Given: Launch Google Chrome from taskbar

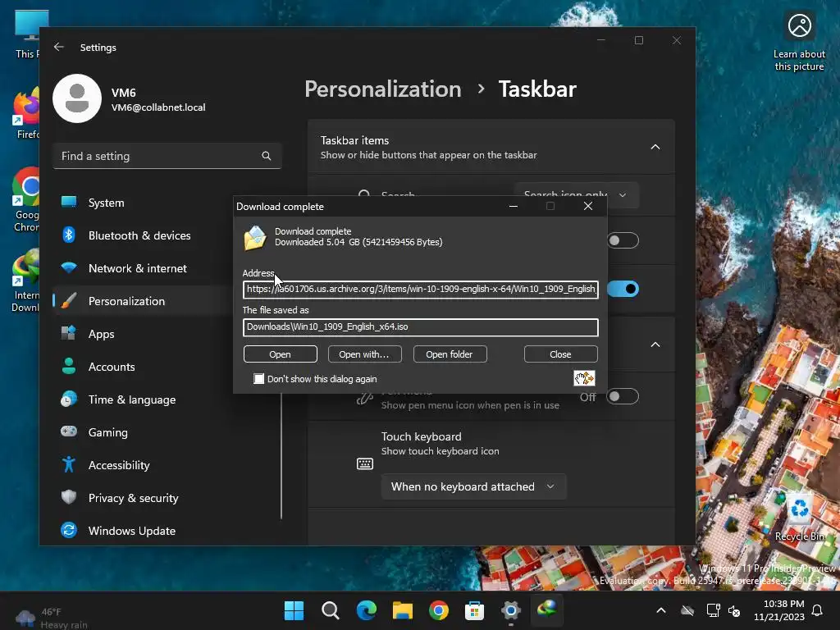Looking at the screenshot, I should (439, 610).
